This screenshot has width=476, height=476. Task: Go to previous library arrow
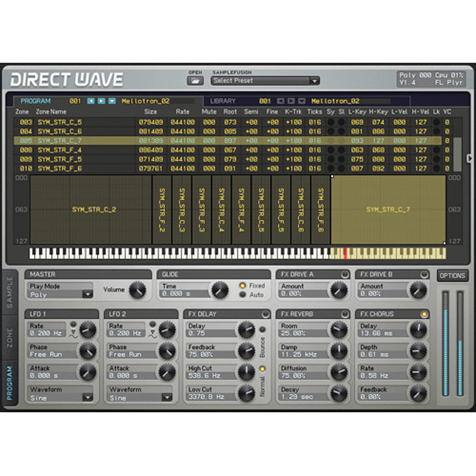[x=280, y=101]
